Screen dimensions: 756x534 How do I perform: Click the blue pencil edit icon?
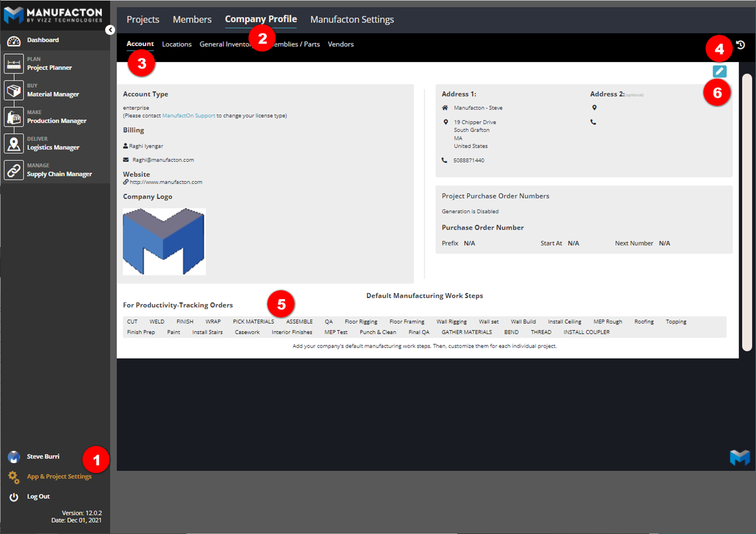(719, 71)
